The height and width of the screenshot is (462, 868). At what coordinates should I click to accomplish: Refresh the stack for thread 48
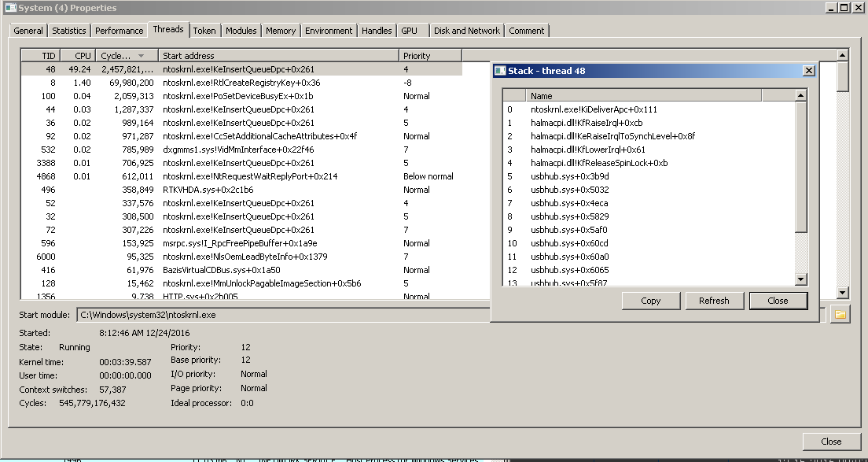point(715,301)
